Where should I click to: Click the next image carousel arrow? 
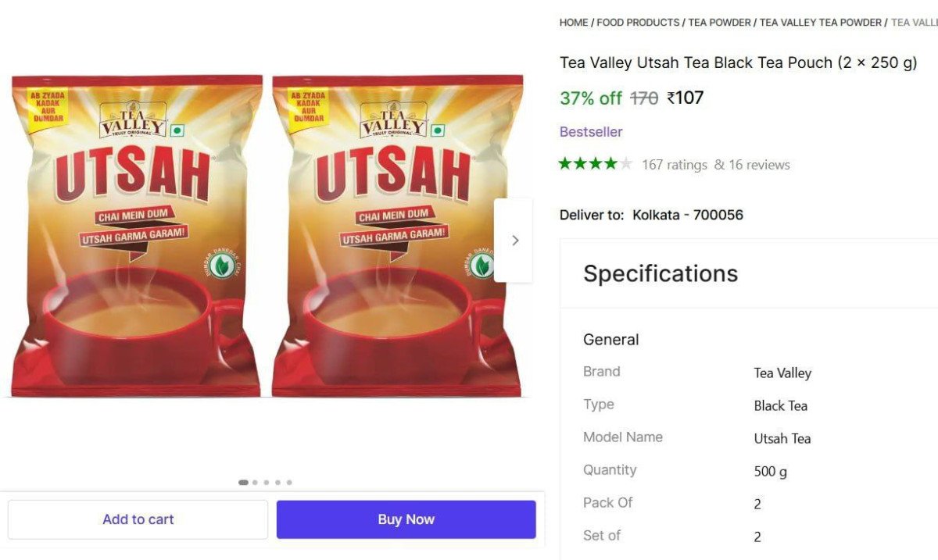coord(515,240)
